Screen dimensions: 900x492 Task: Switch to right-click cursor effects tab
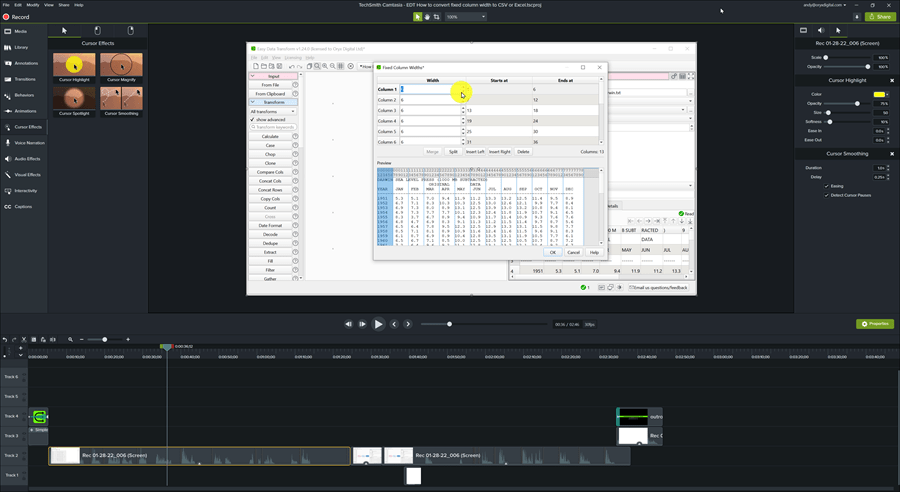(x=132, y=31)
